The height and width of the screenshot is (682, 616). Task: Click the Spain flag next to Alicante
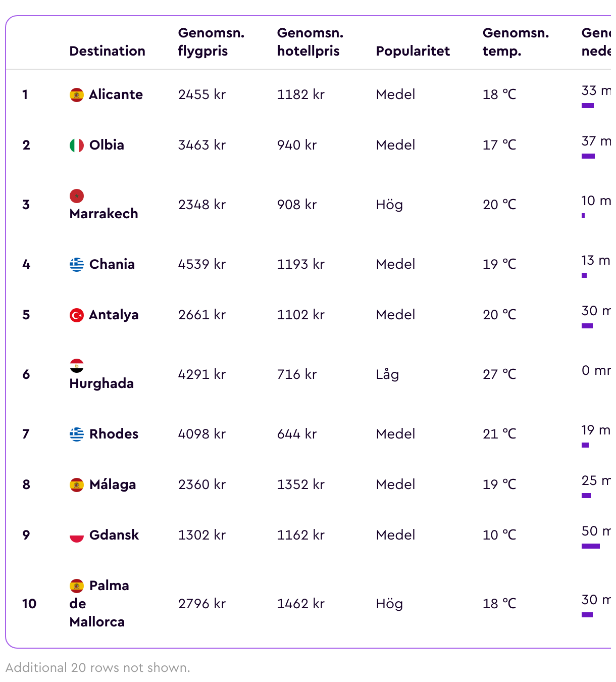[x=77, y=94]
